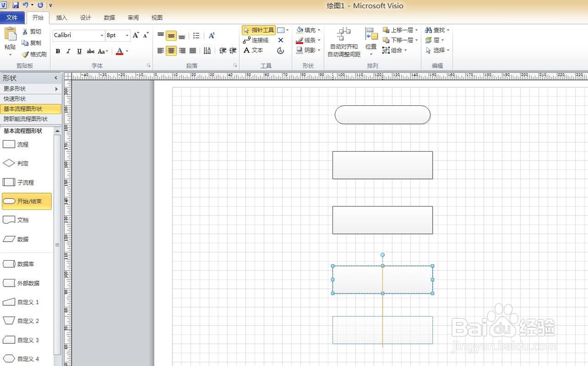Click the Copy (复制) icon

click(25, 43)
